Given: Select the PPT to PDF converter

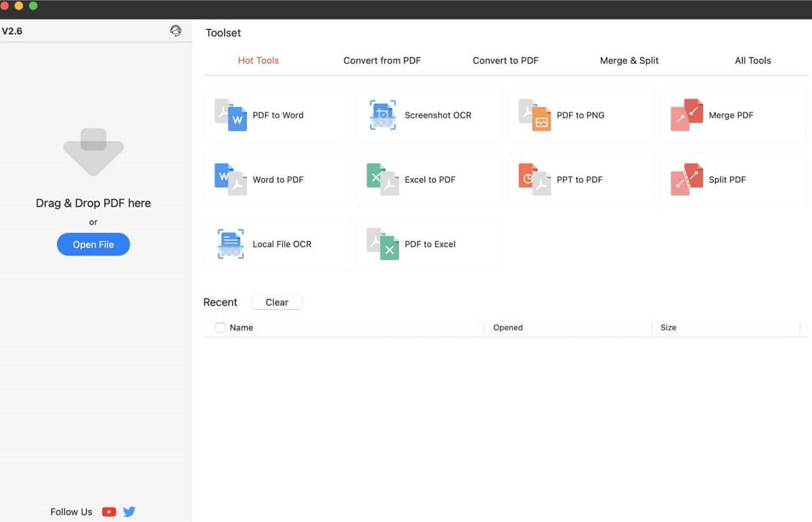Looking at the screenshot, I should tap(581, 180).
